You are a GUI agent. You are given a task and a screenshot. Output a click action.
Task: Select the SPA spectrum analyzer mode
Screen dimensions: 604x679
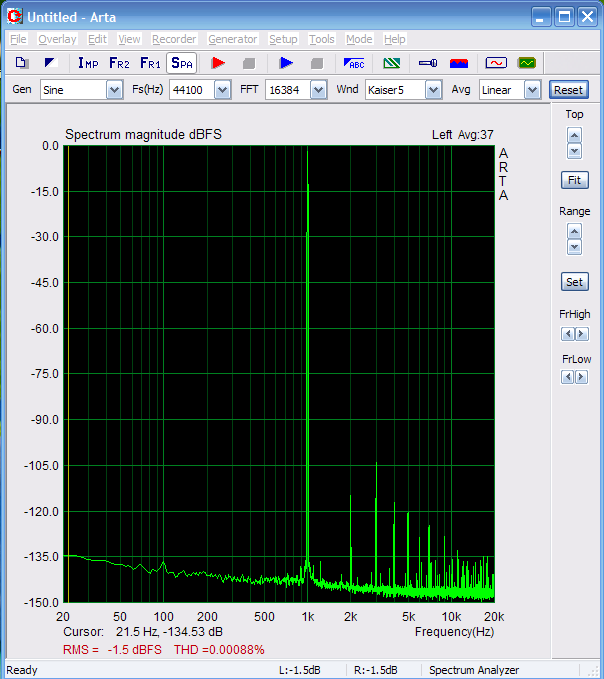182,63
